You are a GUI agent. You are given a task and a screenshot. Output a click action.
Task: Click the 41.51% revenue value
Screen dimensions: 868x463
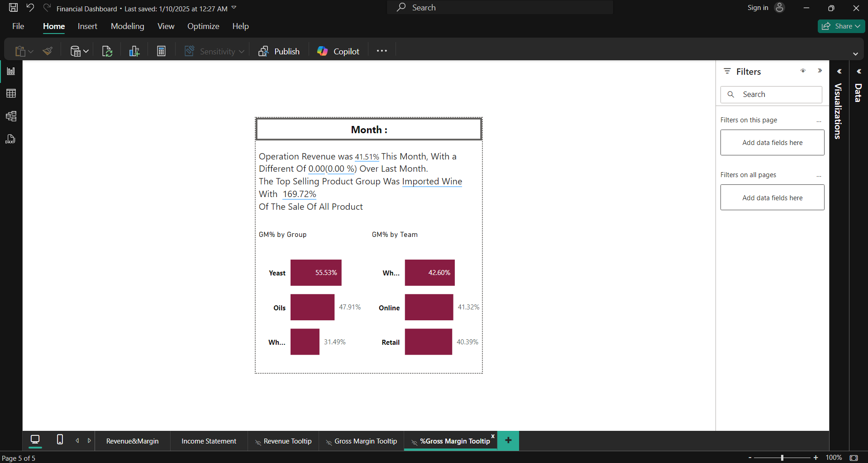coord(367,157)
